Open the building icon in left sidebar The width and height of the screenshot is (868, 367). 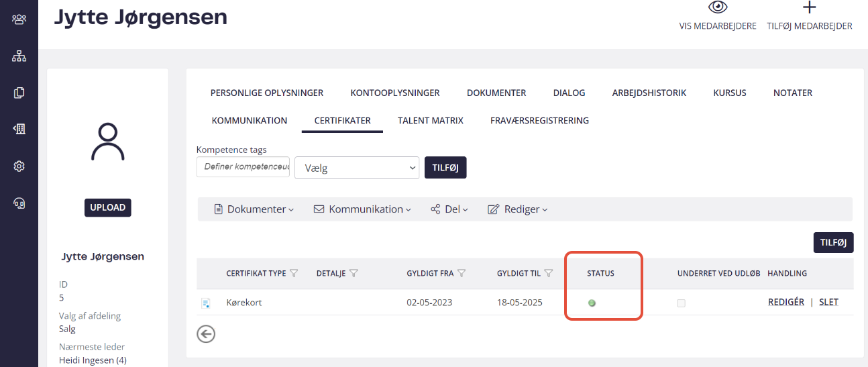(19, 129)
